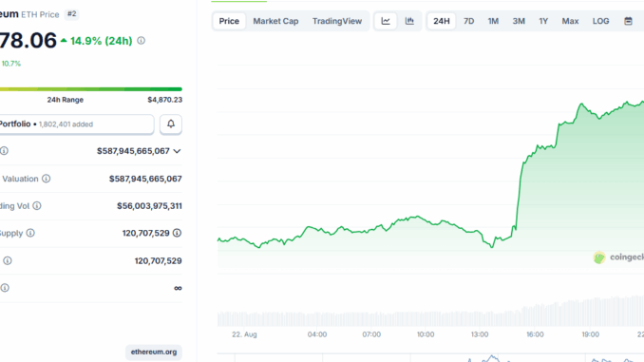
Task: Open the ethereum.org website link
Action: [x=154, y=352]
